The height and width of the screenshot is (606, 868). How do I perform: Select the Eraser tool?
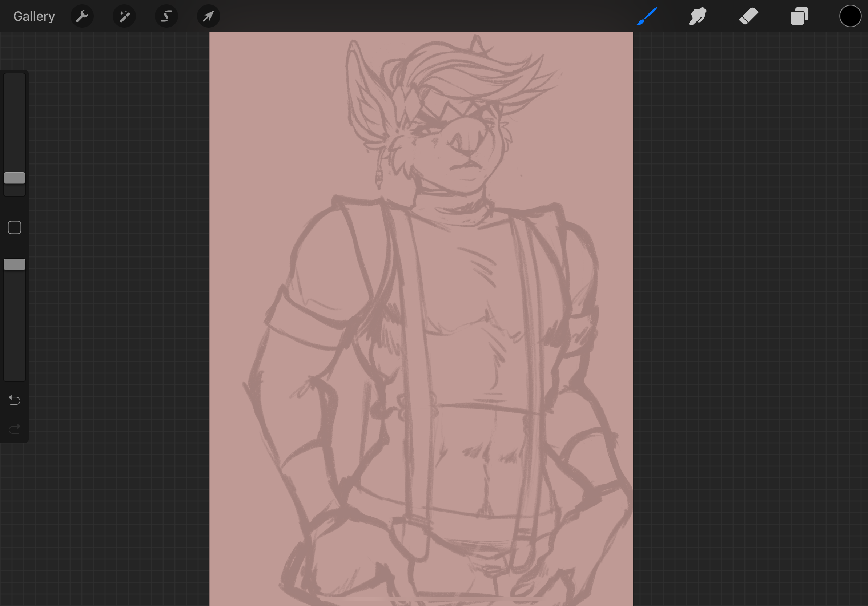(748, 16)
